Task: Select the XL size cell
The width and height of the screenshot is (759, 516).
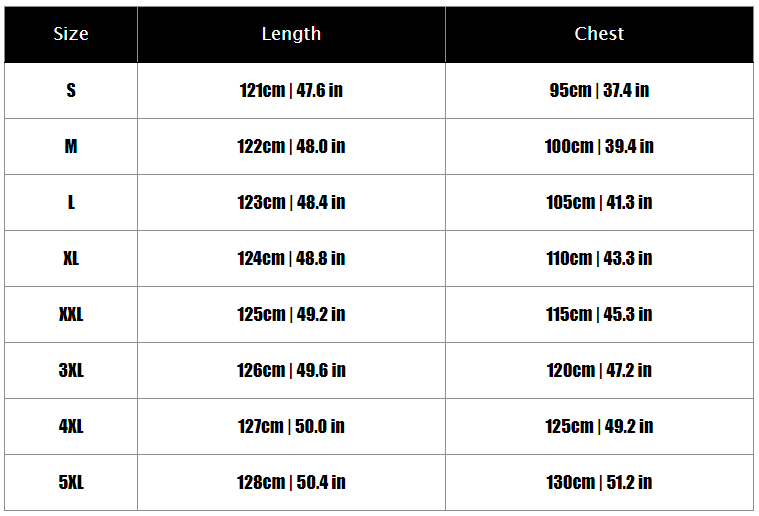Action: (71, 258)
